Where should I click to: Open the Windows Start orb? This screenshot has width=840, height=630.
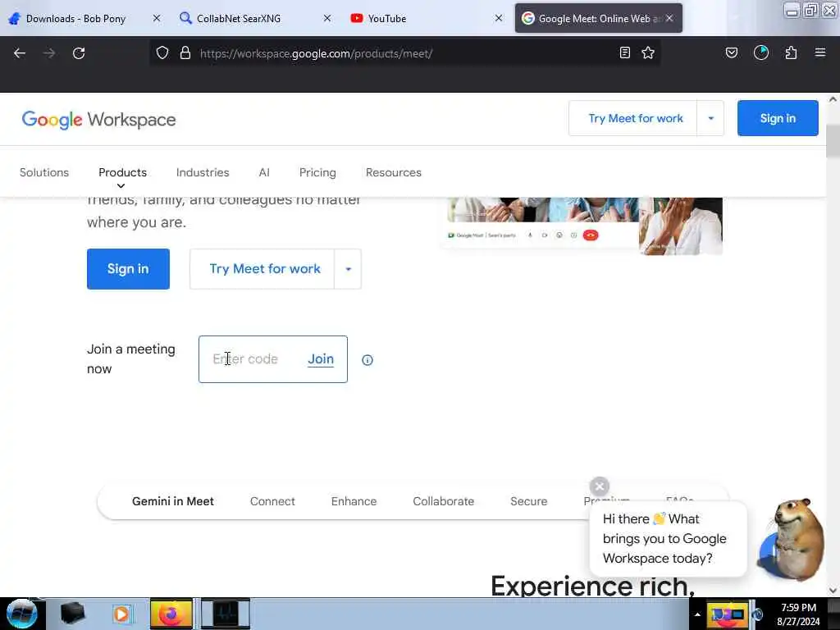point(22,614)
